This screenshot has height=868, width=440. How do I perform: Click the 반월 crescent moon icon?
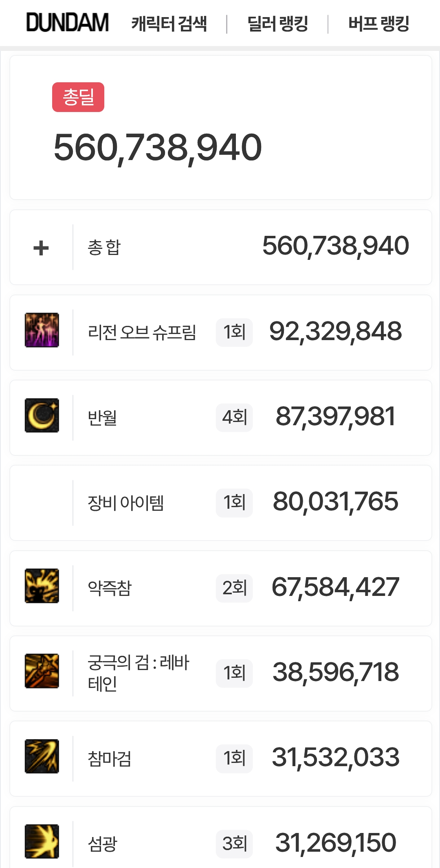pos(42,415)
